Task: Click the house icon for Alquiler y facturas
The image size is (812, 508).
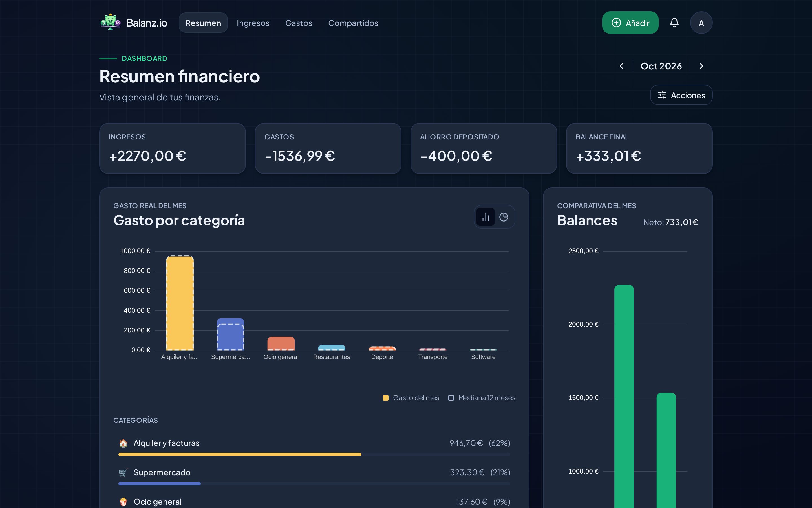Action: tap(123, 443)
